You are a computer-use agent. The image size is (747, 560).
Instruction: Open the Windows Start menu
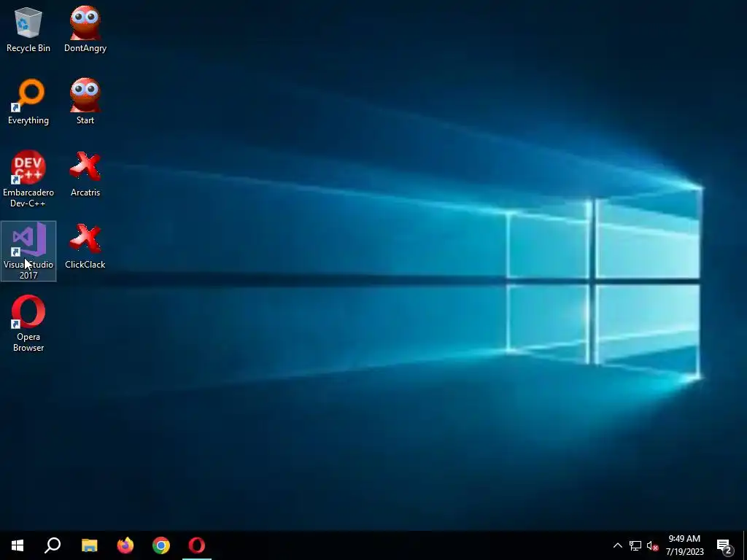tap(18, 545)
